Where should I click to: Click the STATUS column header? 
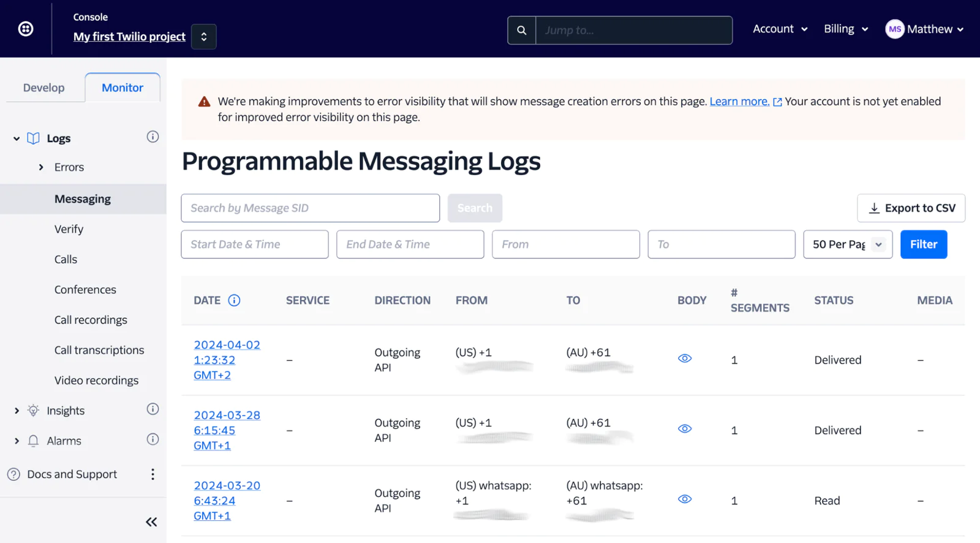pyautogui.click(x=834, y=301)
